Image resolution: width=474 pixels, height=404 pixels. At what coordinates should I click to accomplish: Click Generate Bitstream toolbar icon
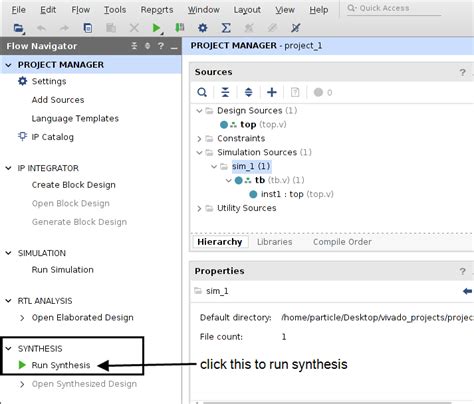pos(180,28)
